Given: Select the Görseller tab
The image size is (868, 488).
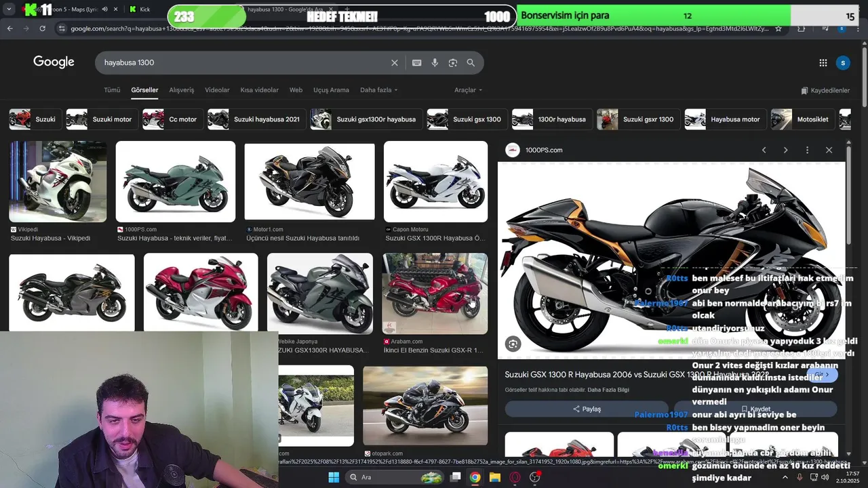Looking at the screenshot, I should click(x=144, y=90).
